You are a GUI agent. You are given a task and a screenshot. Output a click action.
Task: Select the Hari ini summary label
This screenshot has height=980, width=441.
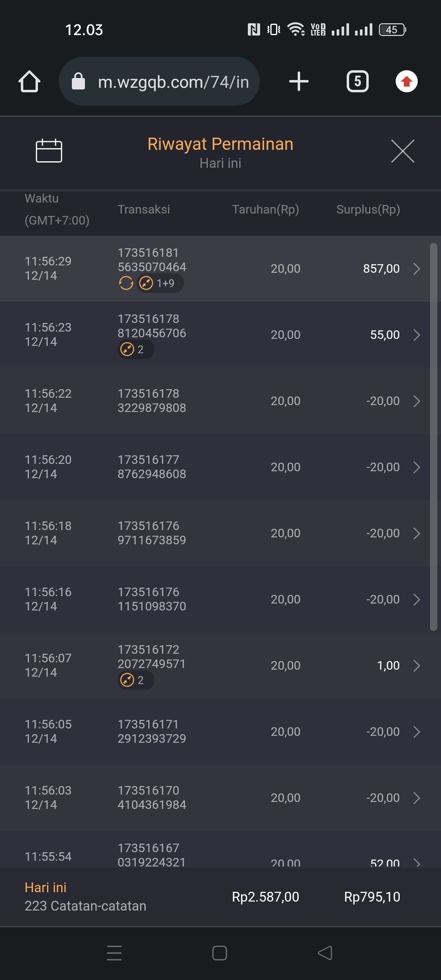[x=45, y=888]
